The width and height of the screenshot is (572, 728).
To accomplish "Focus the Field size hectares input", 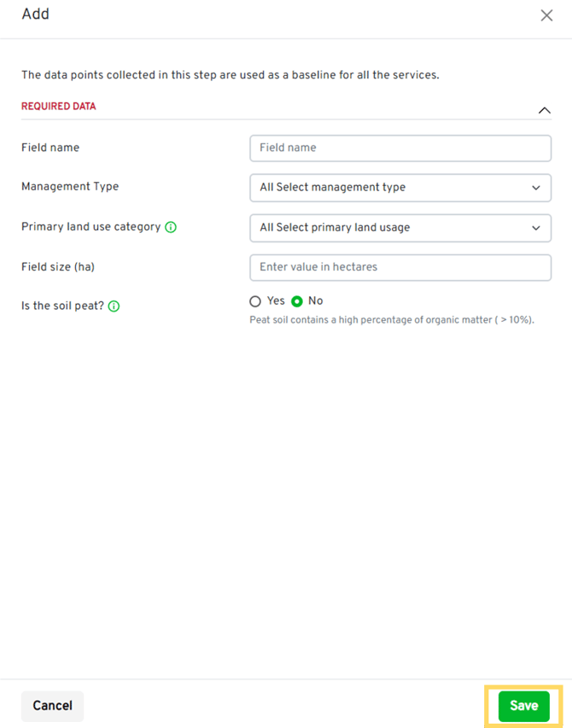I will [x=400, y=267].
